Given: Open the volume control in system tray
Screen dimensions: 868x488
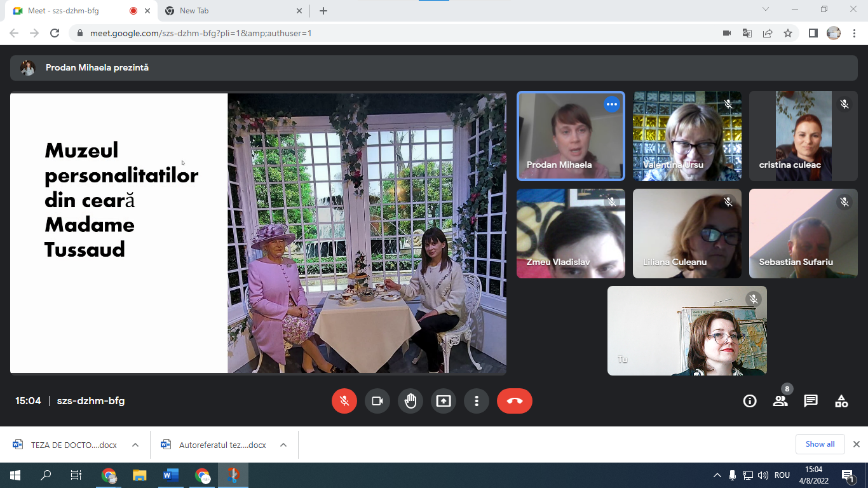Looking at the screenshot, I should pos(763,475).
